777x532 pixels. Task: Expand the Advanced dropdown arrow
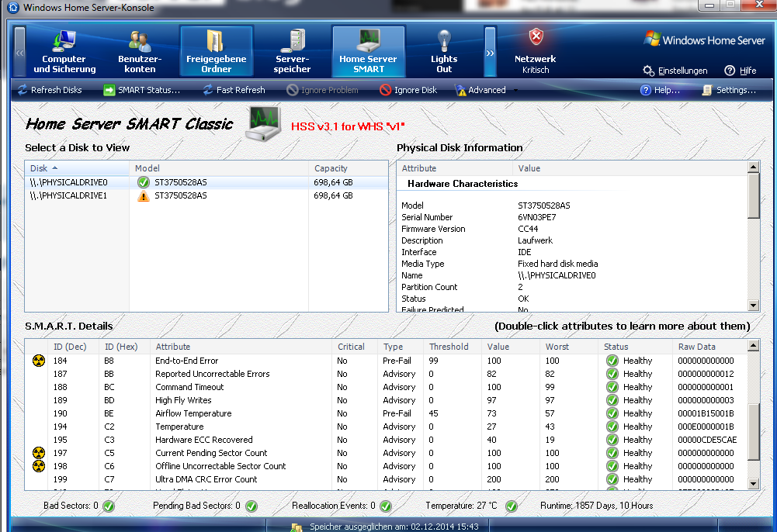[x=515, y=90]
